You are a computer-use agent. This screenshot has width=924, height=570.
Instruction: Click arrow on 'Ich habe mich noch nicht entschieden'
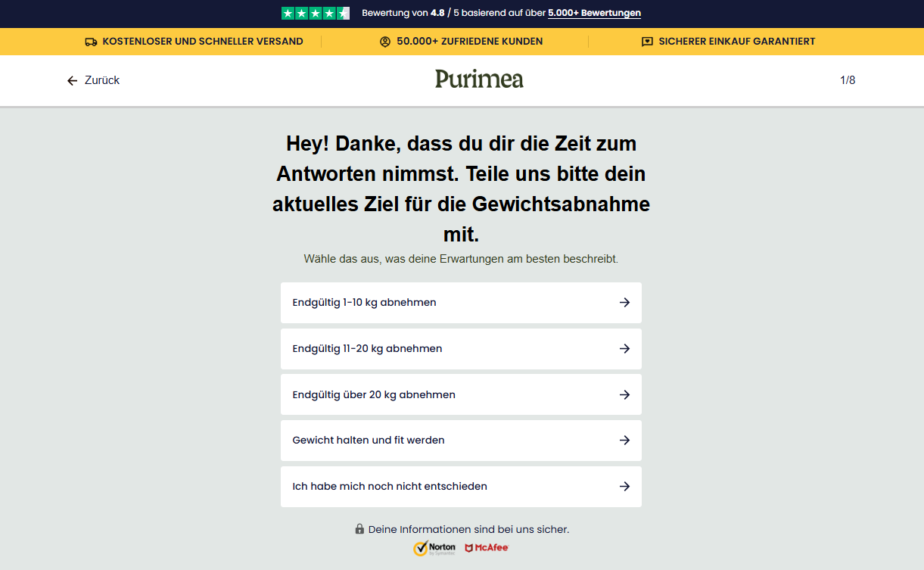(624, 487)
